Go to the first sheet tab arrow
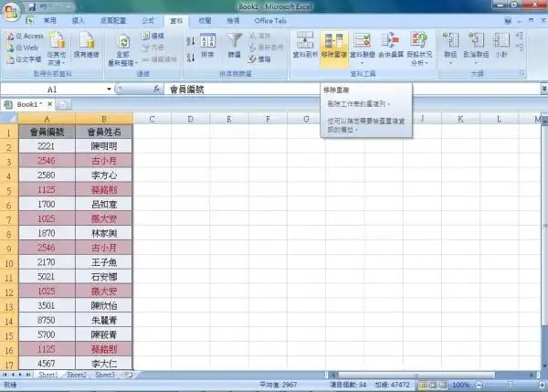 point(5,375)
